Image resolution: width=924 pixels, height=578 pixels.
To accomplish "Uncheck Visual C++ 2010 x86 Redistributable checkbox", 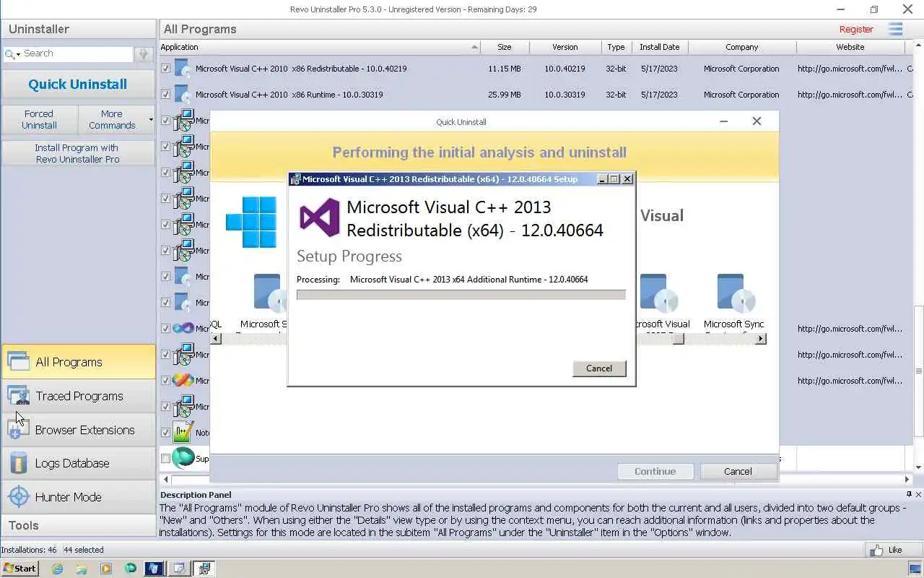I will click(166, 69).
